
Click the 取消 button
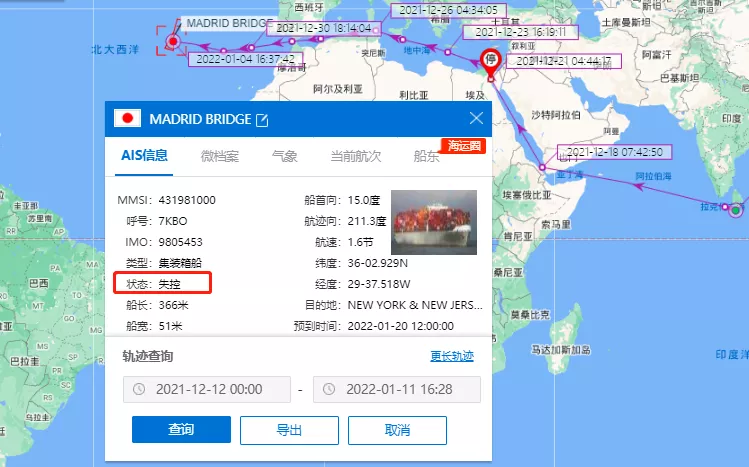point(397,430)
